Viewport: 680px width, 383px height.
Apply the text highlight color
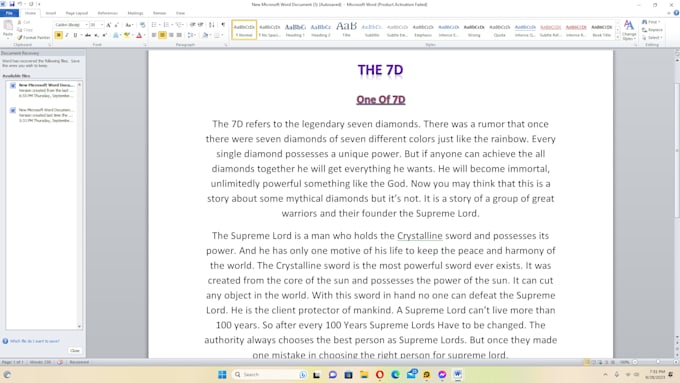[127, 35]
